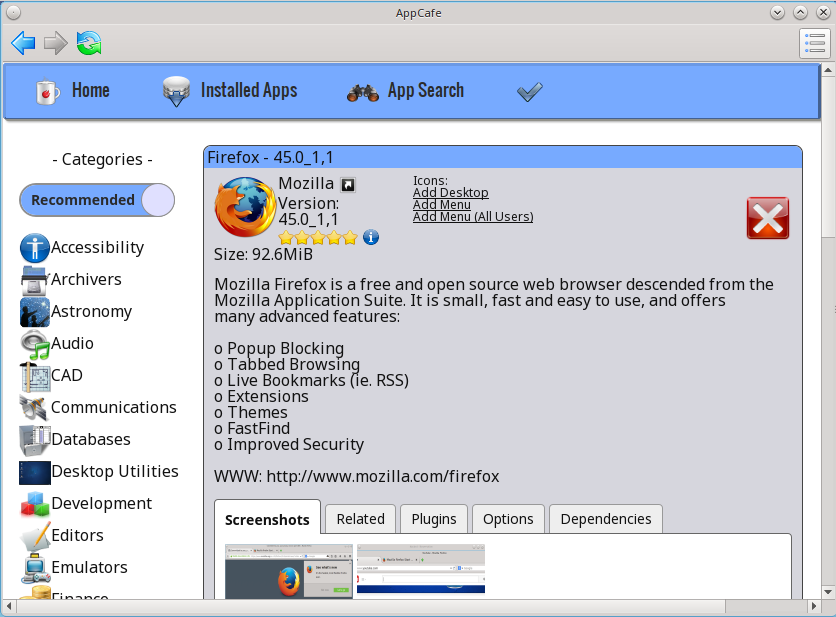Viewport: 836px width, 617px height.
Task: Click the Firefox logo icon
Action: tap(245, 207)
